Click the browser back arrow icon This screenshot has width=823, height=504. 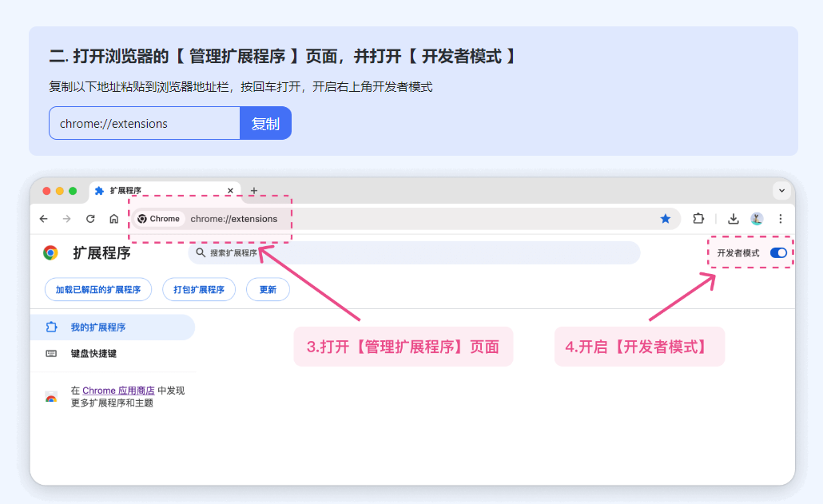pos(44,219)
